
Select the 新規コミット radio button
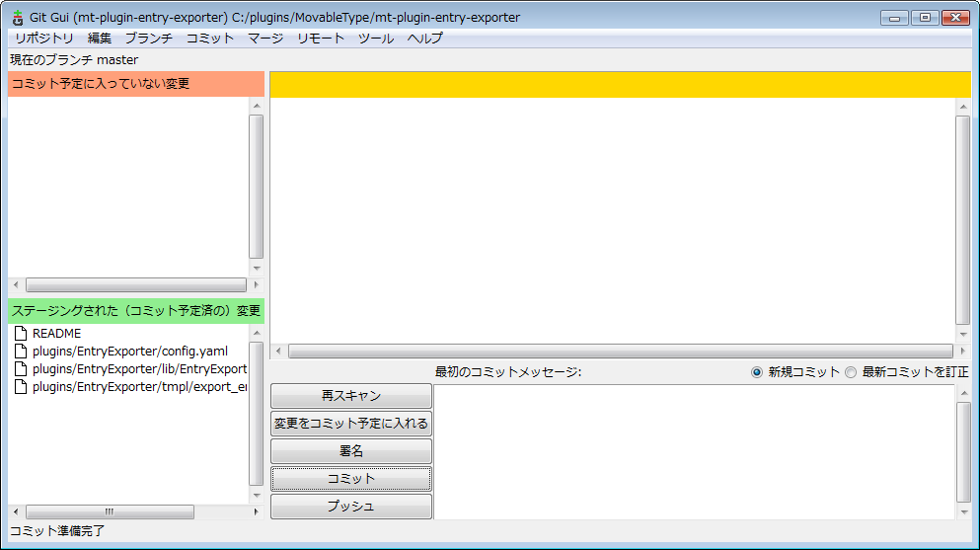point(757,372)
